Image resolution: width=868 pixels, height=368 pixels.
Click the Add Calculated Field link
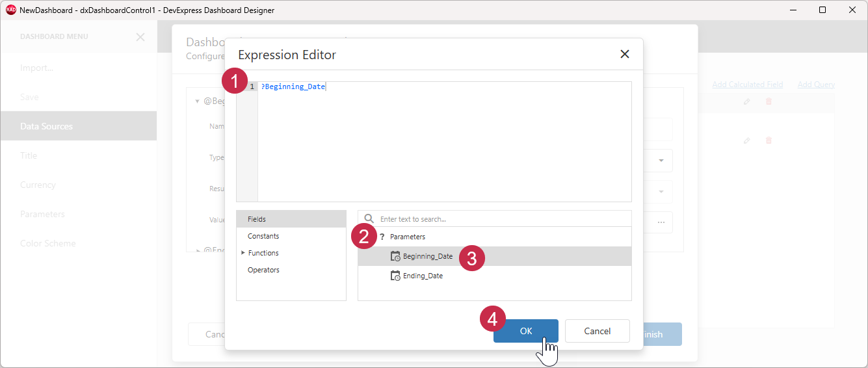[x=747, y=85]
